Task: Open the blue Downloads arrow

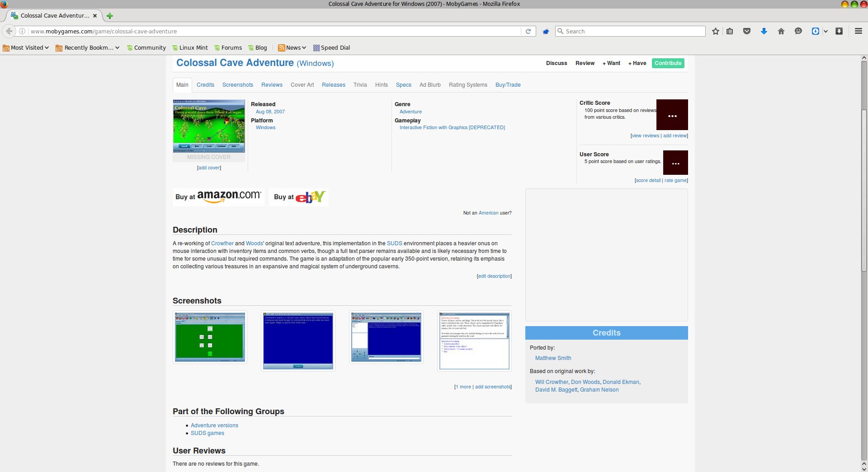Action: coord(764,31)
